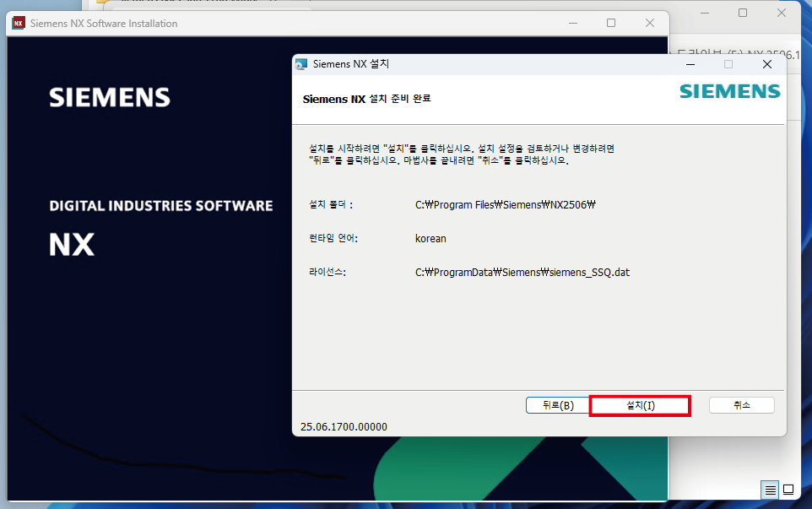812x509 pixels.
Task: Click DIGITAL INDUSTRIES SOFTWARE text on splash
Action: point(161,206)
